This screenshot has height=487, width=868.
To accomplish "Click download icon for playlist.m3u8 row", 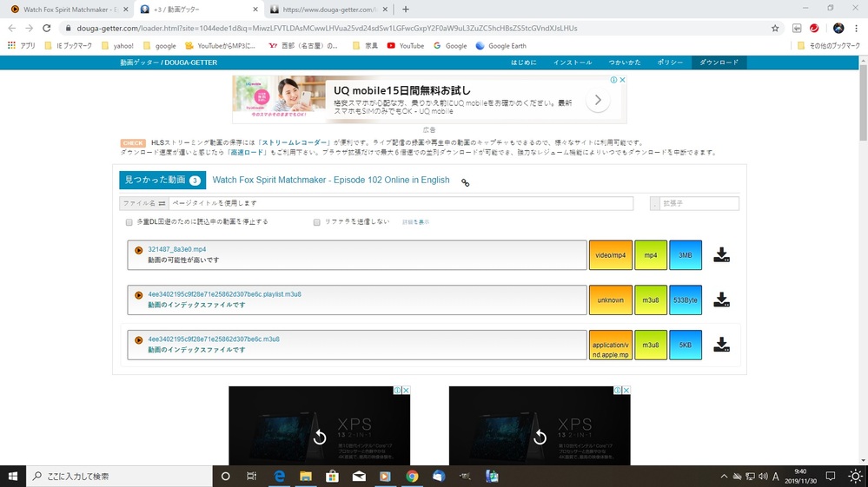I will pyautogui.click(x=721, y=300).
